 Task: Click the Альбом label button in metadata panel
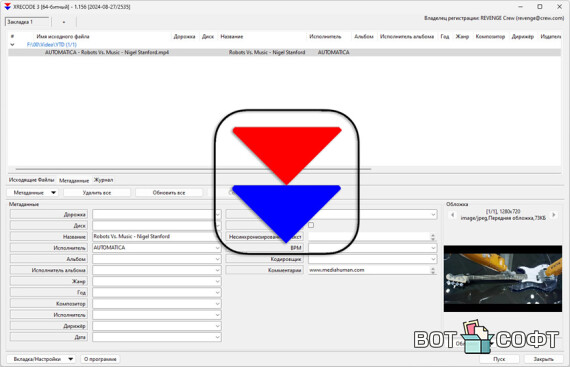(x=49, y=259)
